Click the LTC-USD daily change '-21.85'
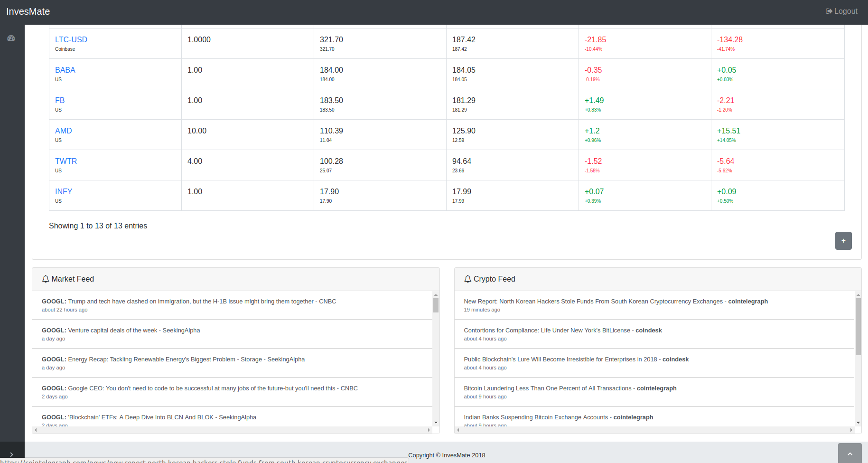868x463 pixels. 595,40
